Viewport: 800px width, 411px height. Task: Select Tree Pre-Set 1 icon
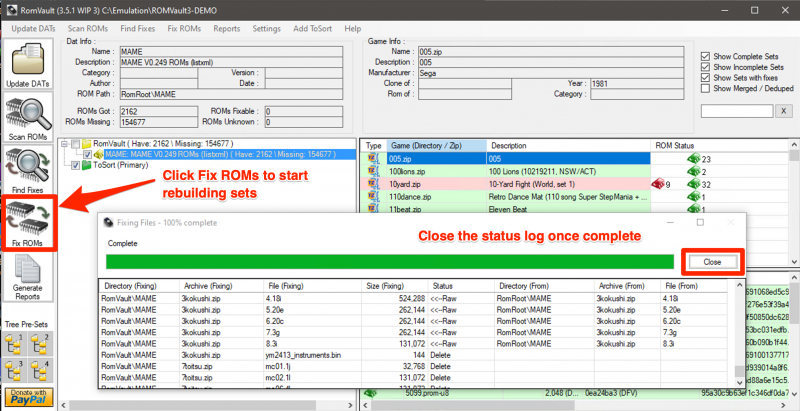click(x=14, y=342)
